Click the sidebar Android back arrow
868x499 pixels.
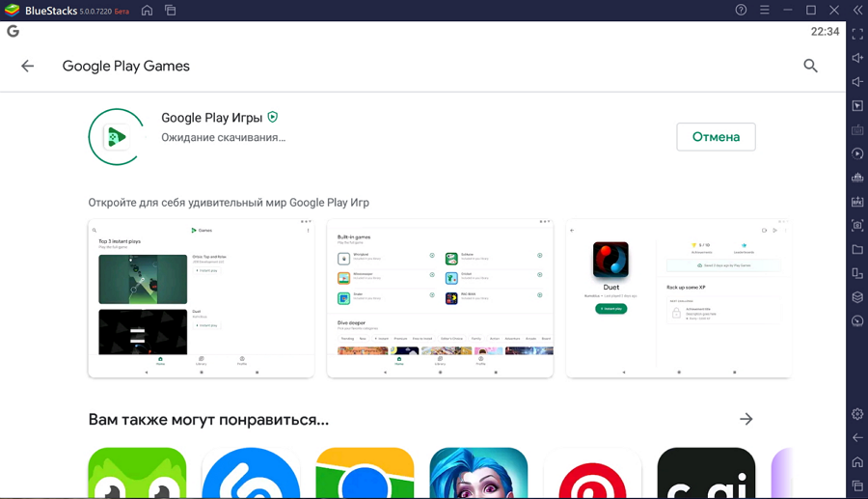857,437
